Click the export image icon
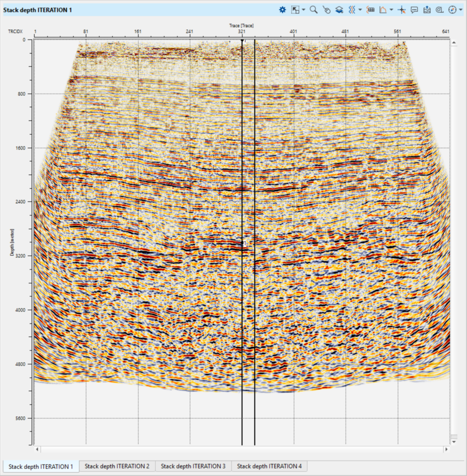The image size is (467, 476). (x=427, y=10)
